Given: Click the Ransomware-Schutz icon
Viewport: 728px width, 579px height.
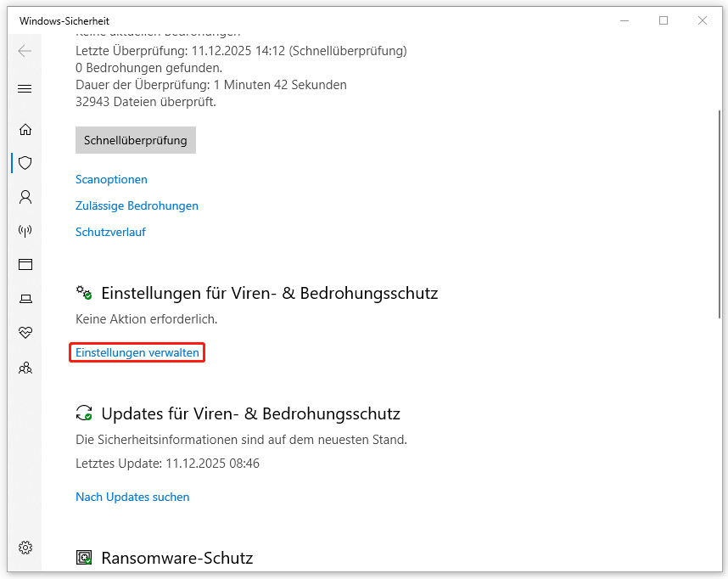Looking at the screenshot, I should click(84, 557).
